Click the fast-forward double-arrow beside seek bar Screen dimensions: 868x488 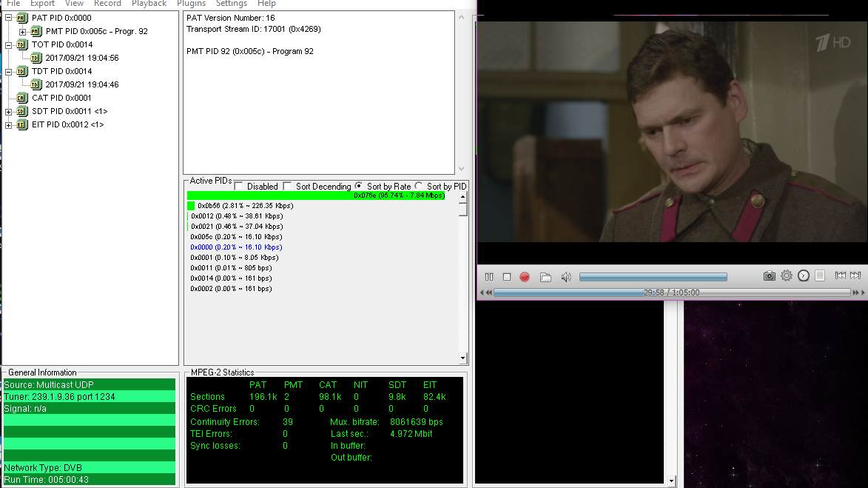[x=856, y=293]
